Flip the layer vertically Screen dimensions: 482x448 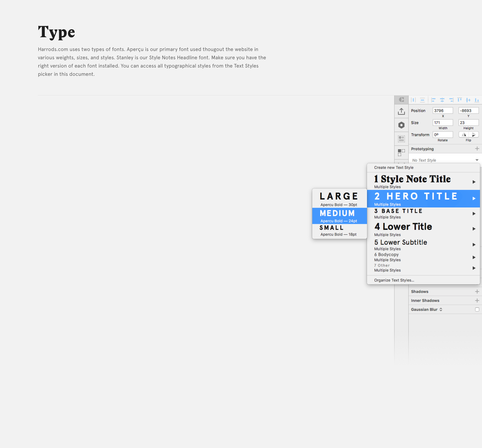click(x=474, y=135)
